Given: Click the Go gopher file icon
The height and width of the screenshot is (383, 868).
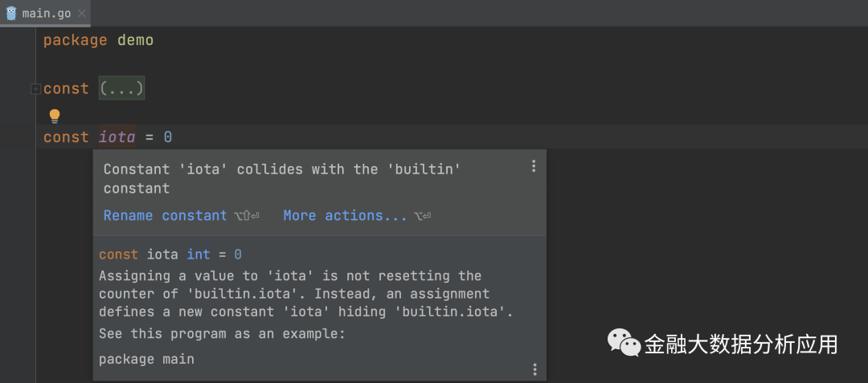Looking at the screenshot, I should pos(11,13).
